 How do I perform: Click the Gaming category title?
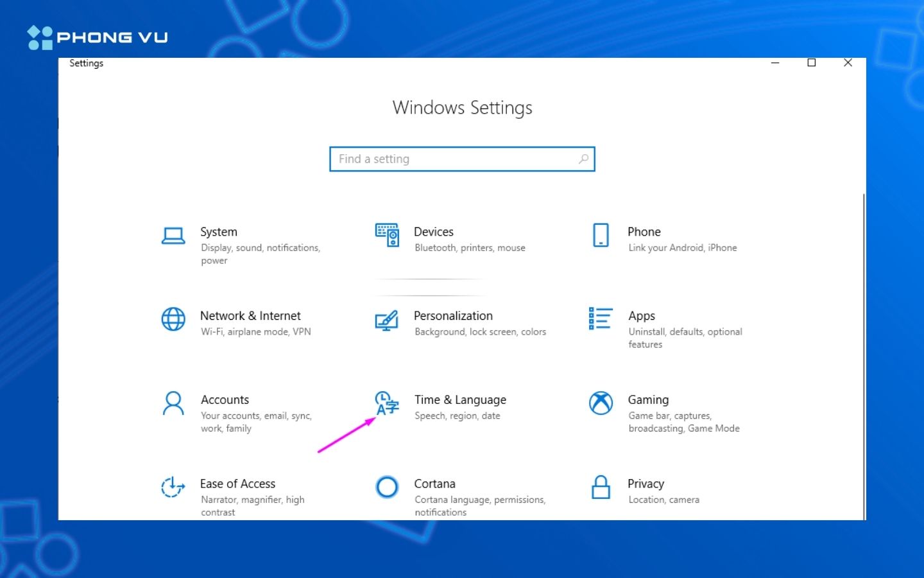[x=648, y=400]
